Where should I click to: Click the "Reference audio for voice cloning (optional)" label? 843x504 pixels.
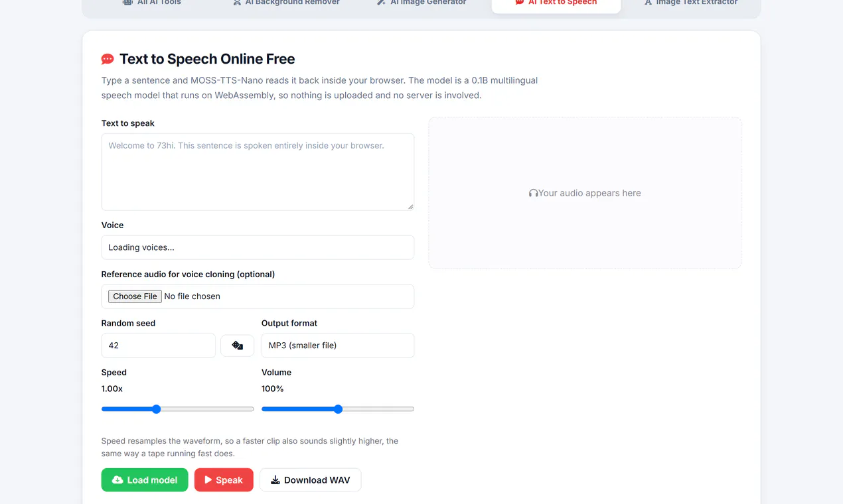point(188,275)
